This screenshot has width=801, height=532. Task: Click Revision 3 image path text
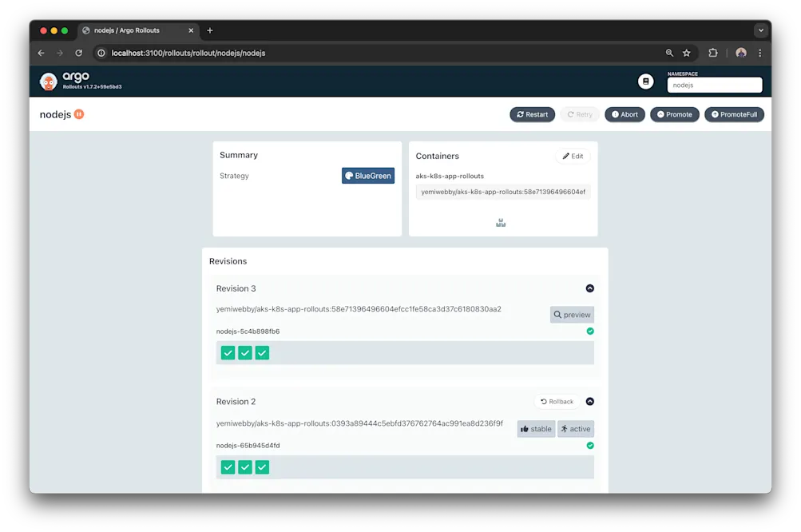pos(359,309)
